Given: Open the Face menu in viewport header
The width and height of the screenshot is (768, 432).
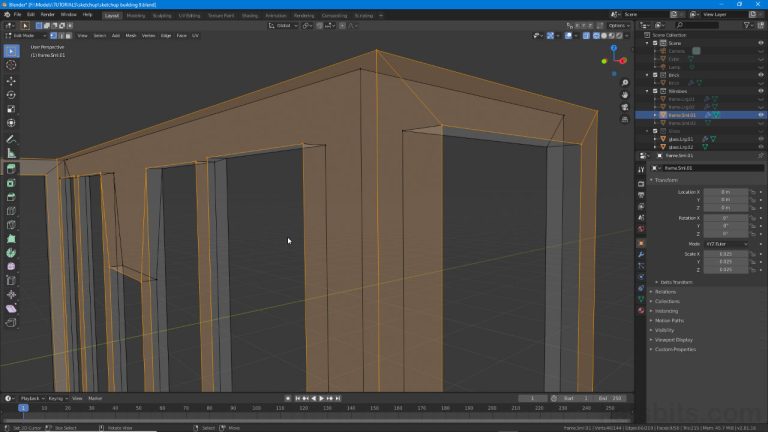Looking at the screenshot, I should point(182,36).
